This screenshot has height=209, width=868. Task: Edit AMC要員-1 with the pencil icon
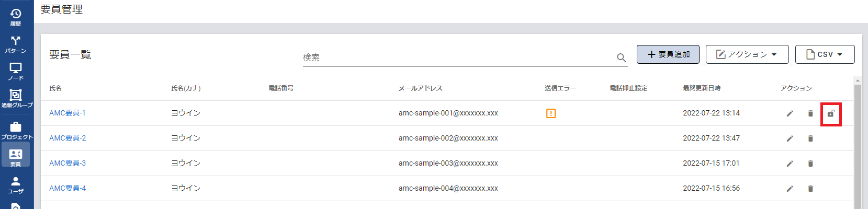pos(790,113)
